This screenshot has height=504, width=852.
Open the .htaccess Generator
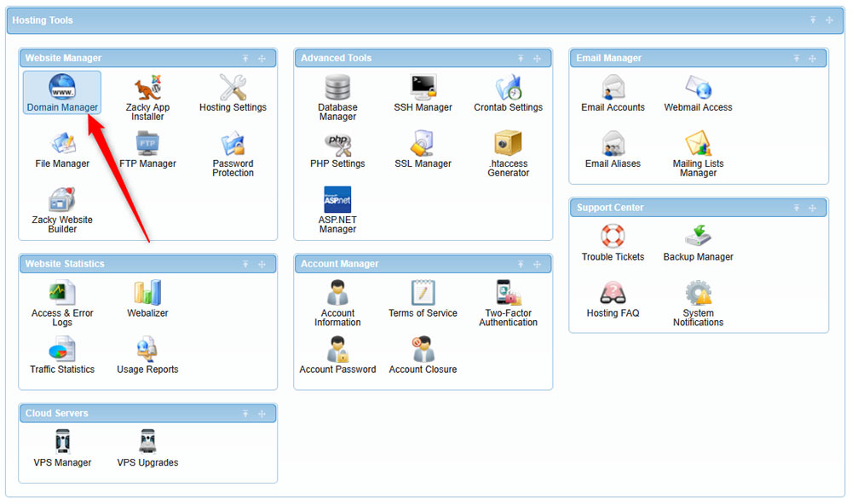click(508, 149)
